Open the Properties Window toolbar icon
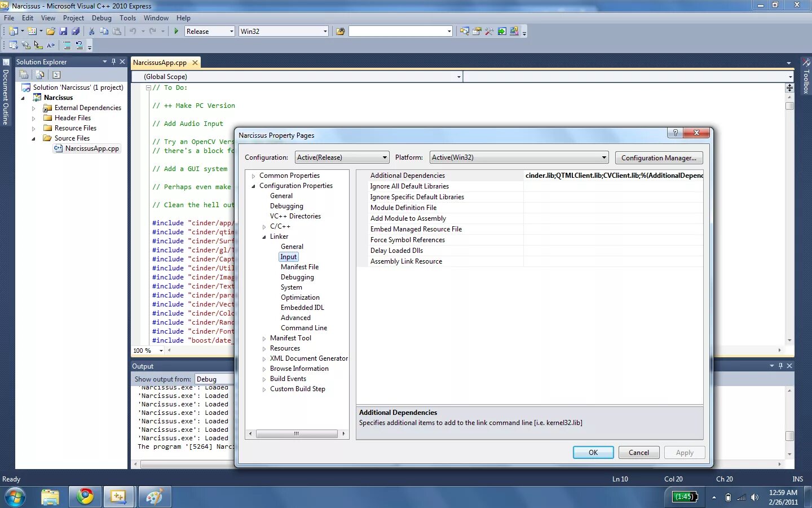The image size is (812, 508). click(477, 31)
